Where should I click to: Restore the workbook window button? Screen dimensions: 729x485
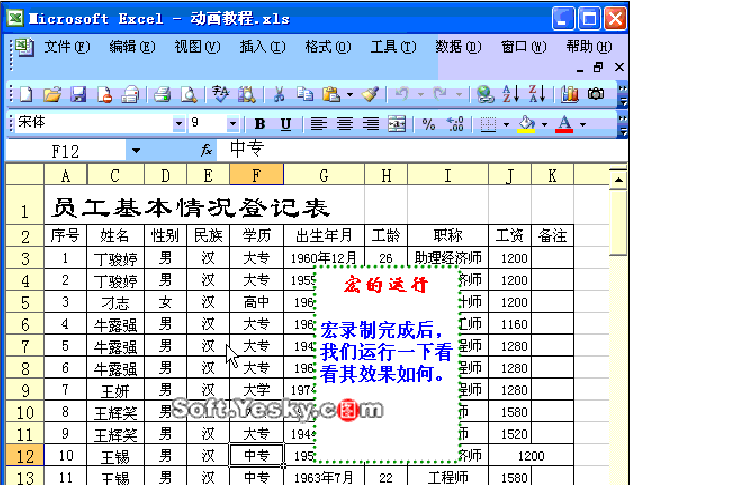coord(598,68)
